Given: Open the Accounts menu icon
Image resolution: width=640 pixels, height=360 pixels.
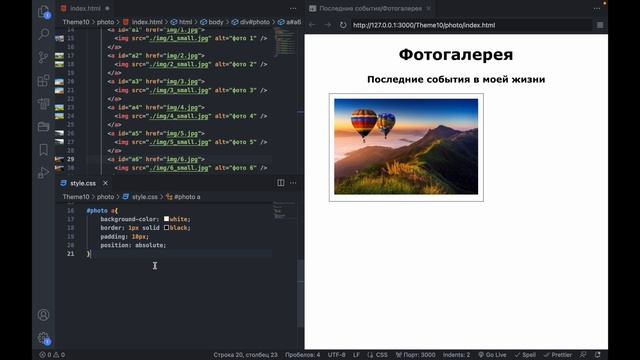Looking at the screenshot, I should tap(43, 315).
